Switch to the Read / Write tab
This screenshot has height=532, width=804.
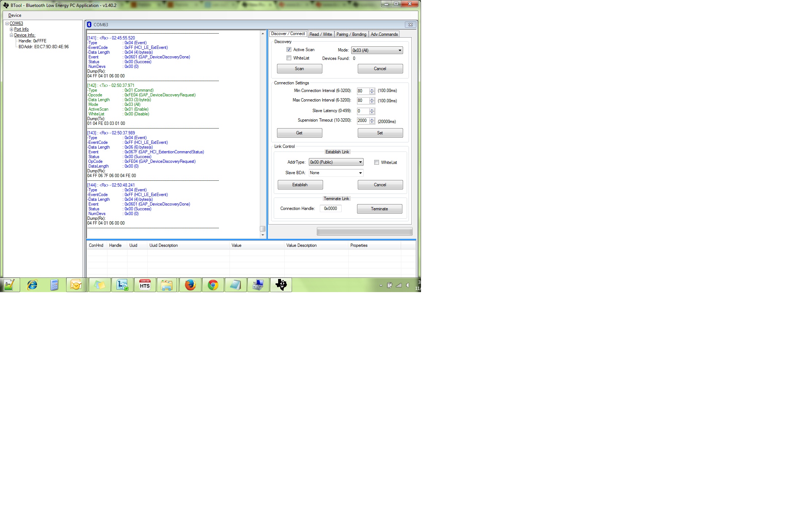pos(321,34)
